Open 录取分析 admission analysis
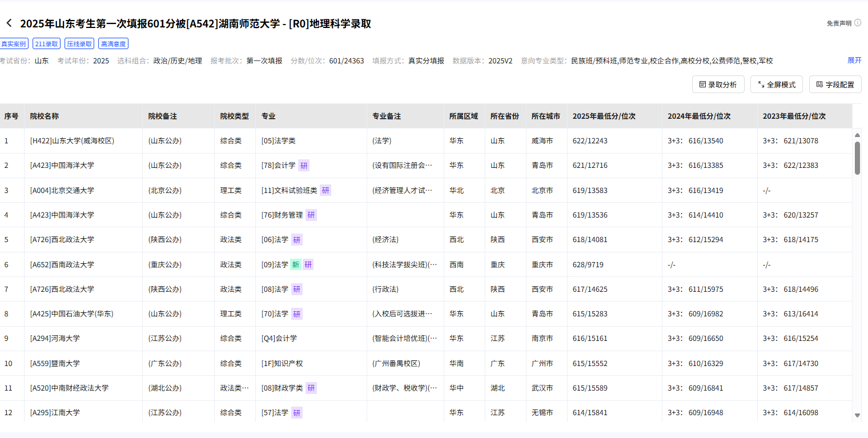The width and height of the screenshot is (868, 438). [718, 84]
